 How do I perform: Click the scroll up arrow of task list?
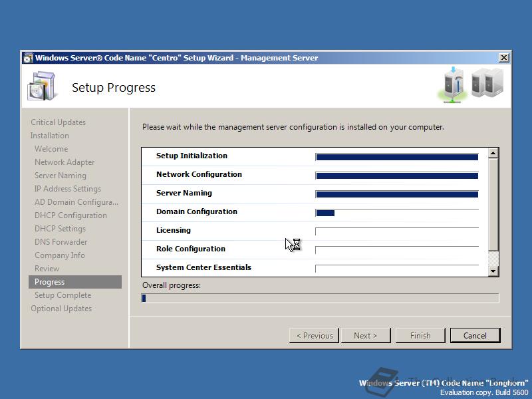[x=493, y=154]
